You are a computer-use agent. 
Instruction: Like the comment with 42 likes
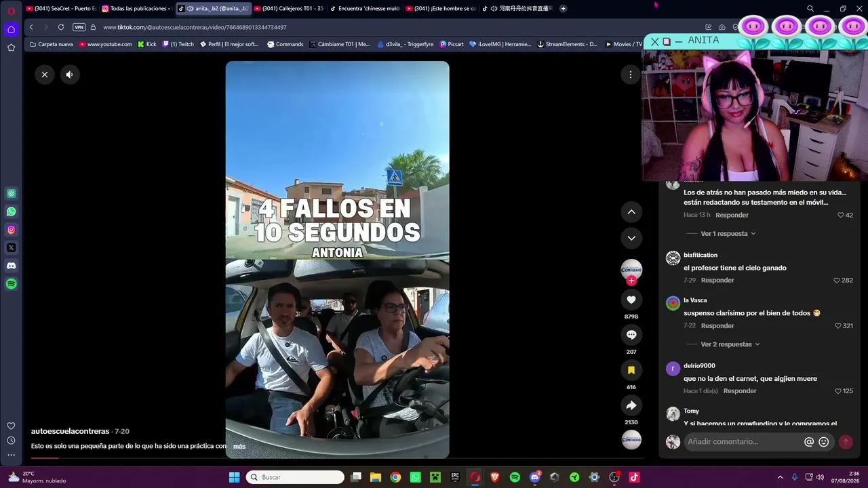[841, 216]
